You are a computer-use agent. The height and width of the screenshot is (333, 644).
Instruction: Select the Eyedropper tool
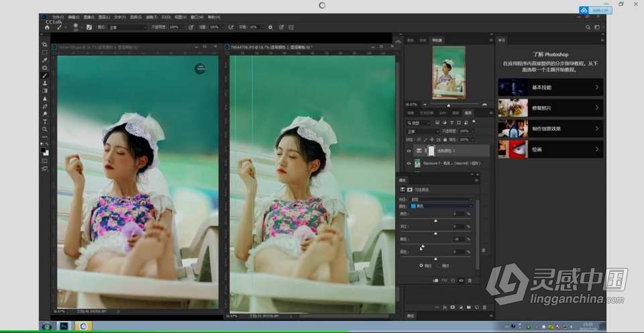45,60
